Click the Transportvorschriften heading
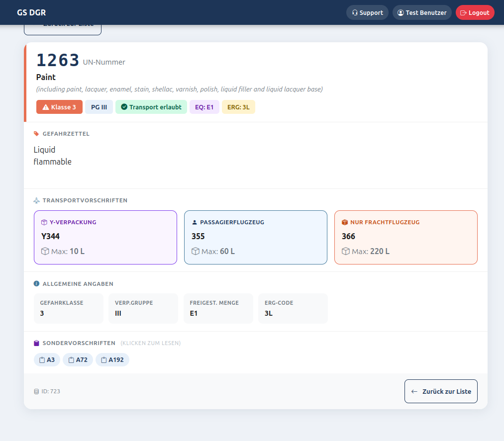The width and height of the screenshot is (504, 441). 85,200
